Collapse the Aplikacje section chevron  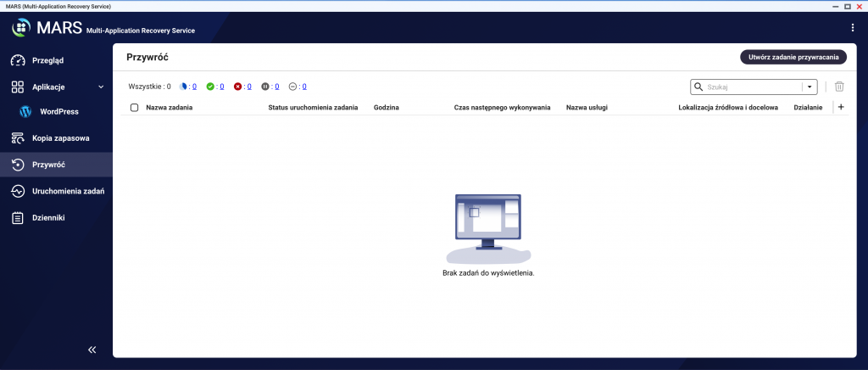101,87
